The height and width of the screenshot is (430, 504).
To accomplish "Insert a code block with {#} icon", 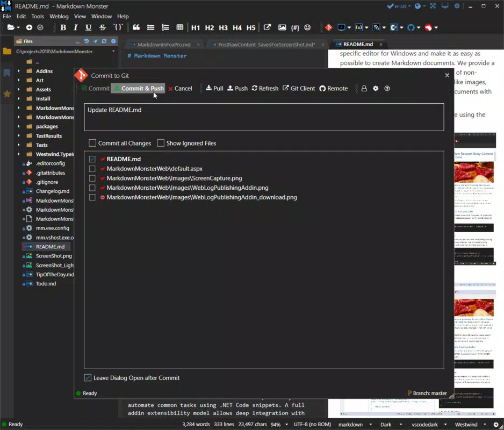I will pyautogui.click(x=295, y=28).
